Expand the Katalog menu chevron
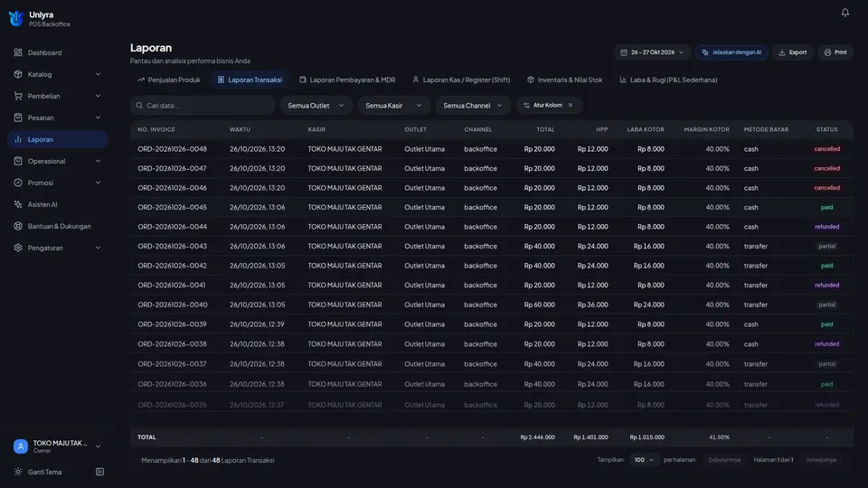 98,74
